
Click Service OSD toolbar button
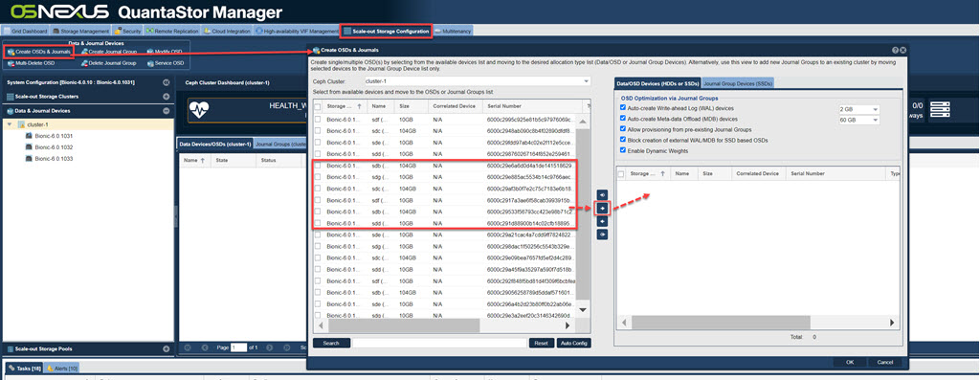[166, 63]
